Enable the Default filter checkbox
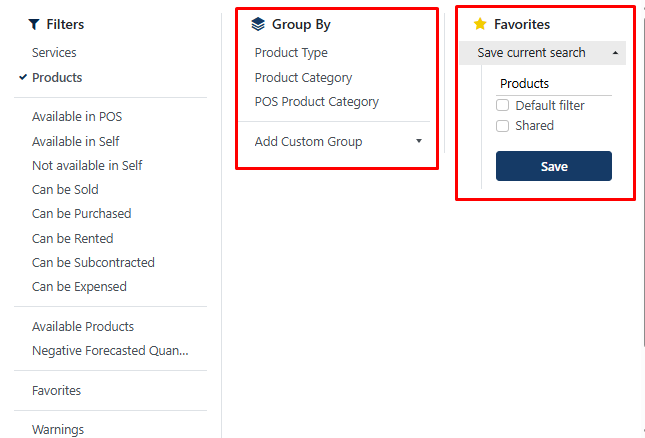Screen dimensions: 645x438 503,105
